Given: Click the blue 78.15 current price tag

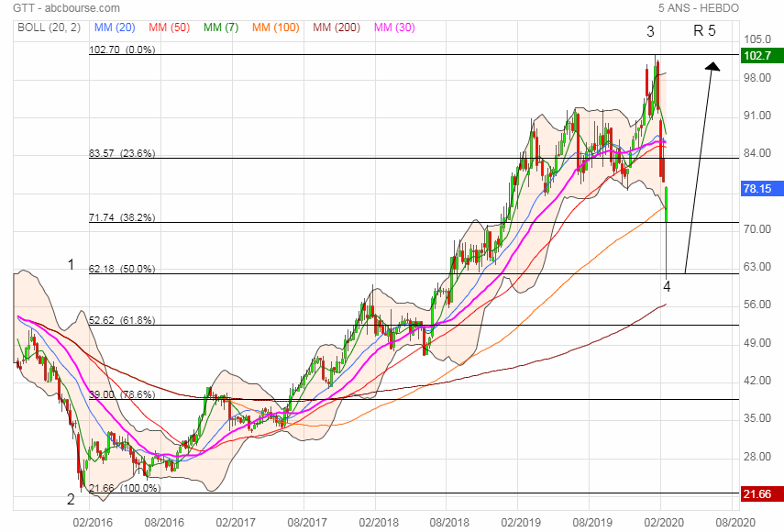Looking at the screenshot, I should [761, 189].
